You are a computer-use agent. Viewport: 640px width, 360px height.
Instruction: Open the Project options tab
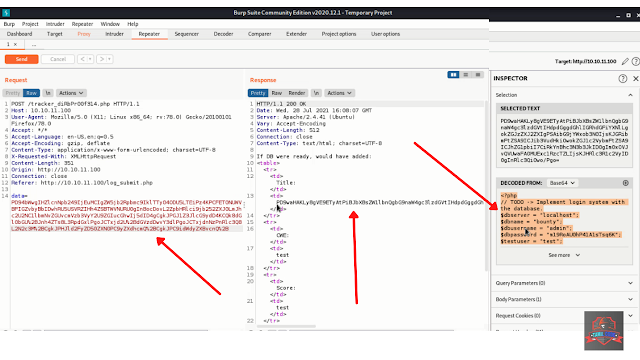point(339,34)
